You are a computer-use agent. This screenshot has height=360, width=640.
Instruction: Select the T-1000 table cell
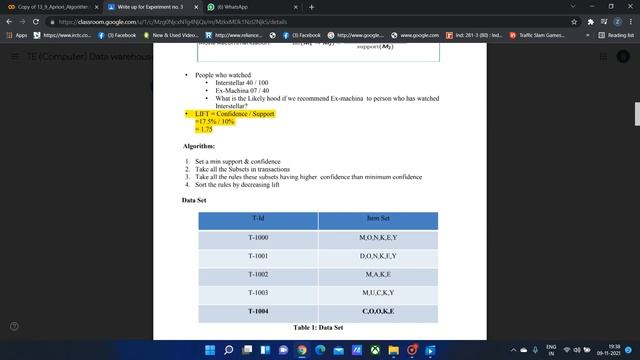[258, 239]
